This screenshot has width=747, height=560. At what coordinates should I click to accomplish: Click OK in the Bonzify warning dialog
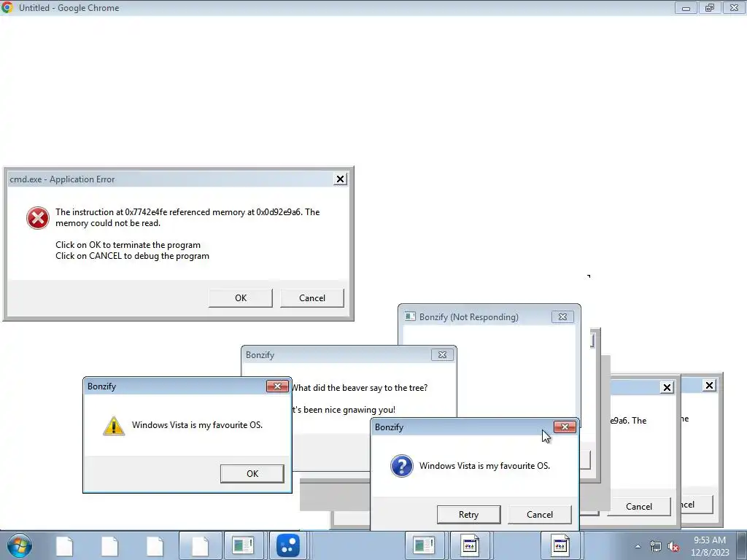[x=252, y=474]
